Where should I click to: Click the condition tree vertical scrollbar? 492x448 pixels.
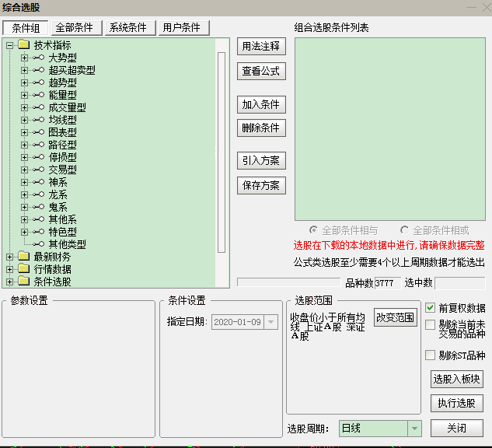point(222,152)
